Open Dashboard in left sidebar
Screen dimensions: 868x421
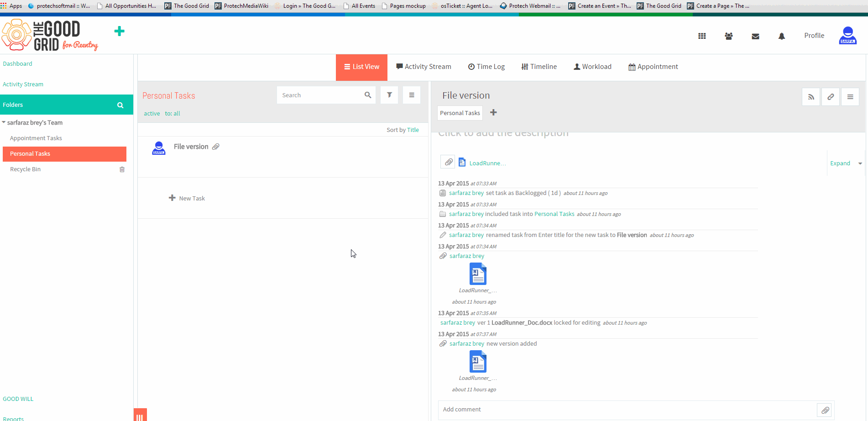[x=17, y=64]
